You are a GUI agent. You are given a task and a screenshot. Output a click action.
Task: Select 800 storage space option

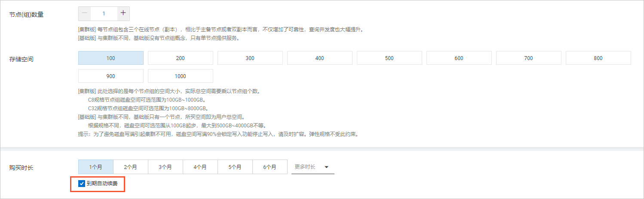coord(598,58)
